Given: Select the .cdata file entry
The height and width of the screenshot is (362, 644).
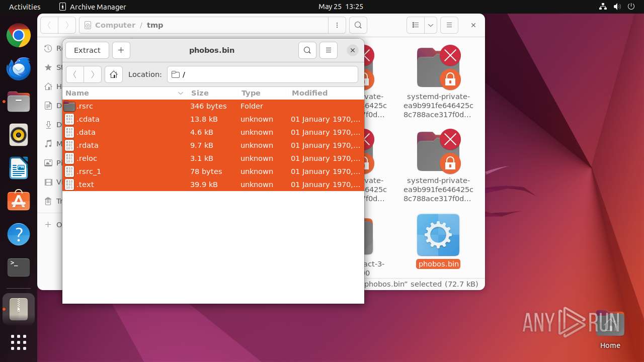Looking at the screenshot, I should click(x=213, y=119).
